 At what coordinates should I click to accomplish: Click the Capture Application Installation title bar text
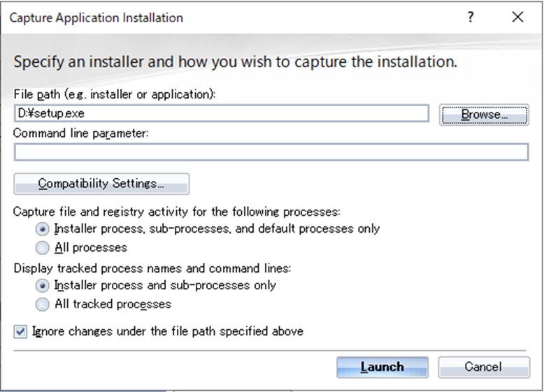click(96, 18)
